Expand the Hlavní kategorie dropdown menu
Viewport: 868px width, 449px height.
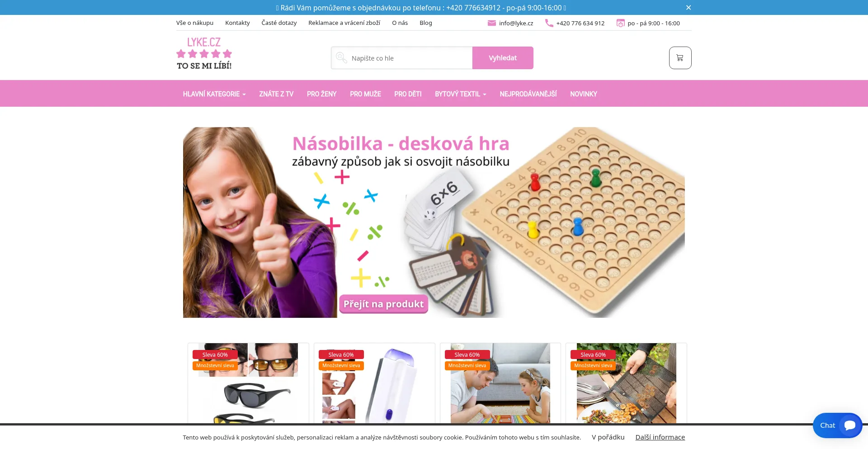(214, 94)
